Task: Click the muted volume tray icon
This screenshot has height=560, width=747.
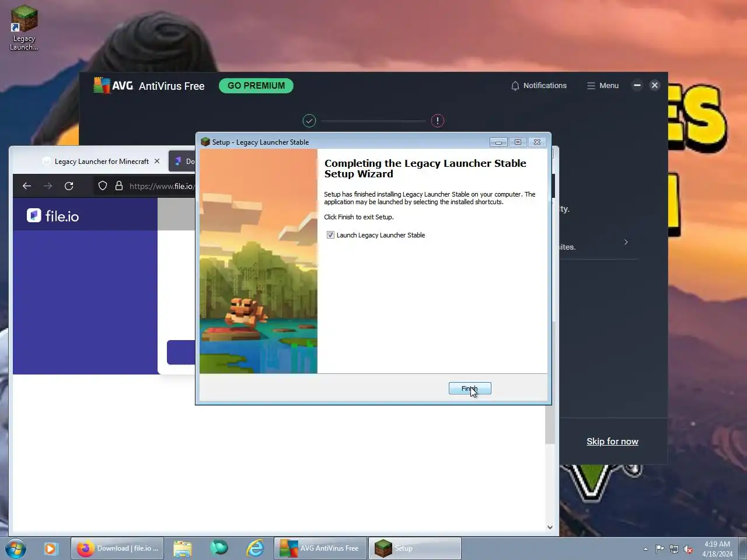Action: [x=689, y=549]
